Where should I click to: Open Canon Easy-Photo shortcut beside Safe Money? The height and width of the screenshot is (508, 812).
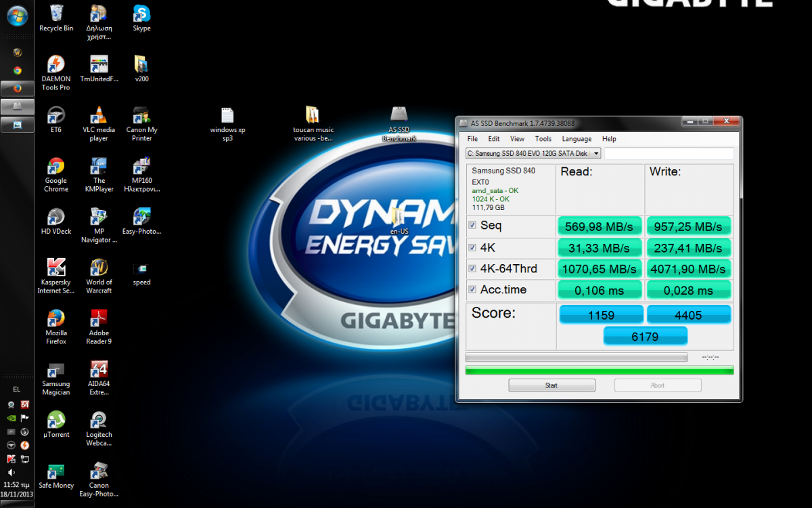point(99,480)
